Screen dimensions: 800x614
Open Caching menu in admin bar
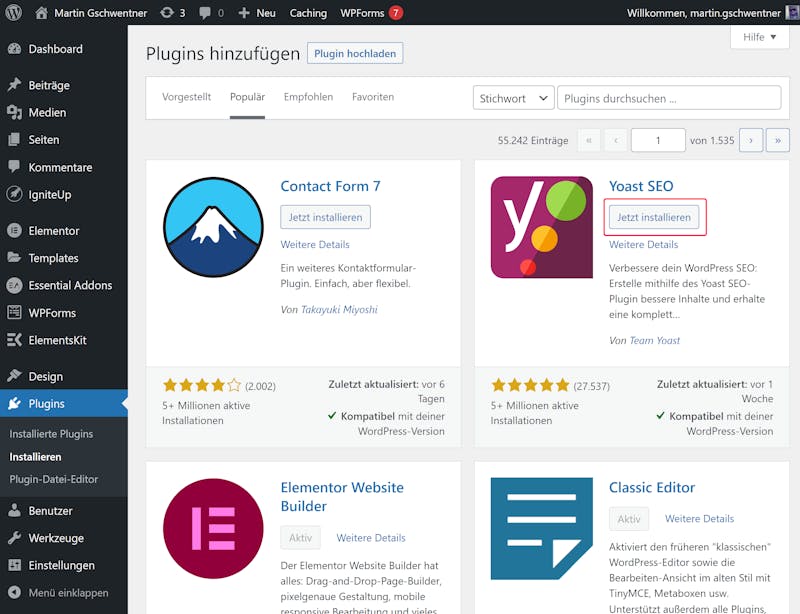pos(308,13)
